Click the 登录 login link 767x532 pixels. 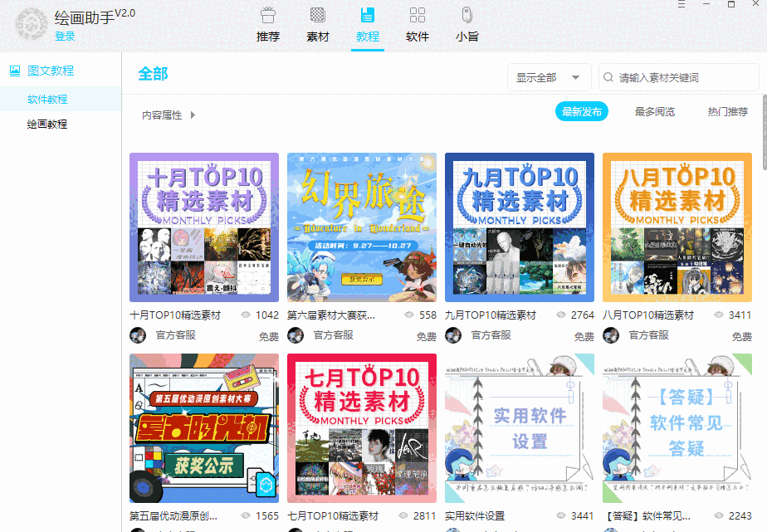(x=65, y=37)
